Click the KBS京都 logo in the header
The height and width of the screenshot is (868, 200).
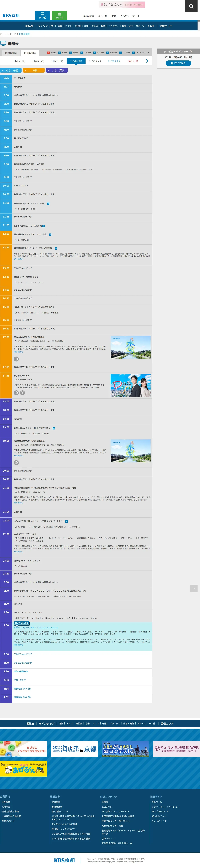(x=11, y=16)
